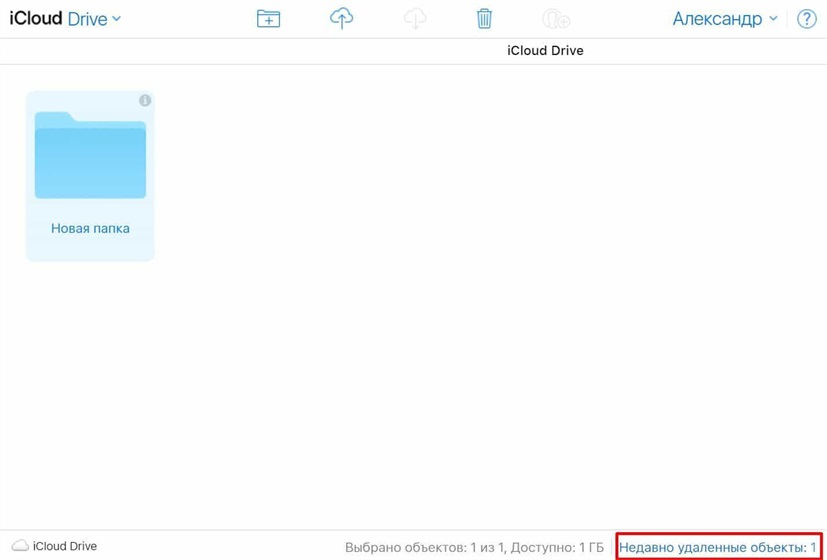Click the Выбрано объектов status text
This screenshot has height=560, width=827.
click(x=474, y=547)
